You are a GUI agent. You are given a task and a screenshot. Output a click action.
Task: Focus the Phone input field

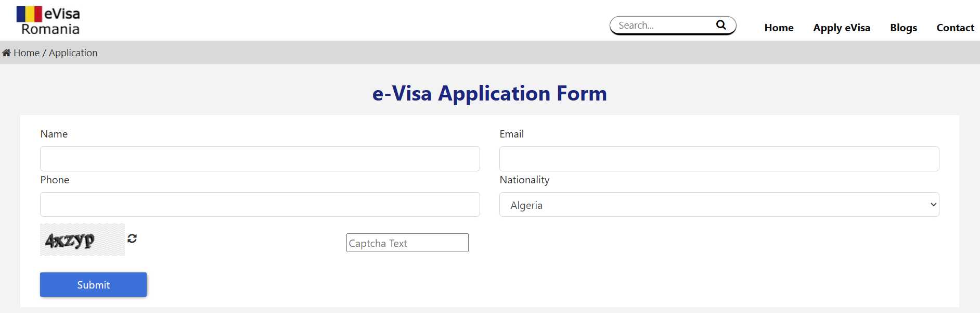260,204
